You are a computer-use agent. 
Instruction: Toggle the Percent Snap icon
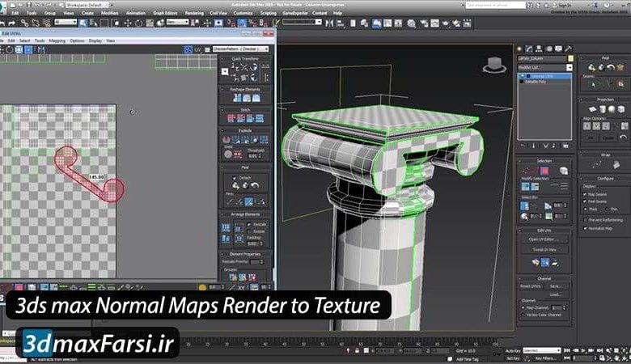(x=252, y=23)
